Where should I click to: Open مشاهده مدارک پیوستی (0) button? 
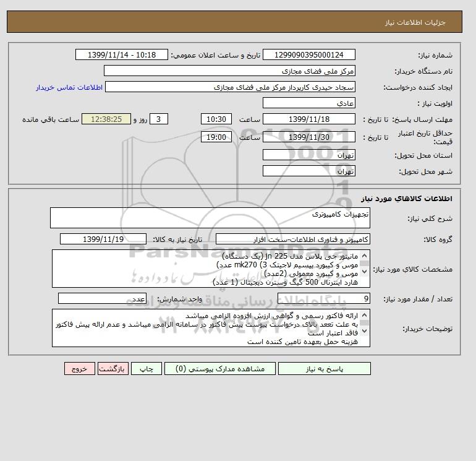pos(220,369)
